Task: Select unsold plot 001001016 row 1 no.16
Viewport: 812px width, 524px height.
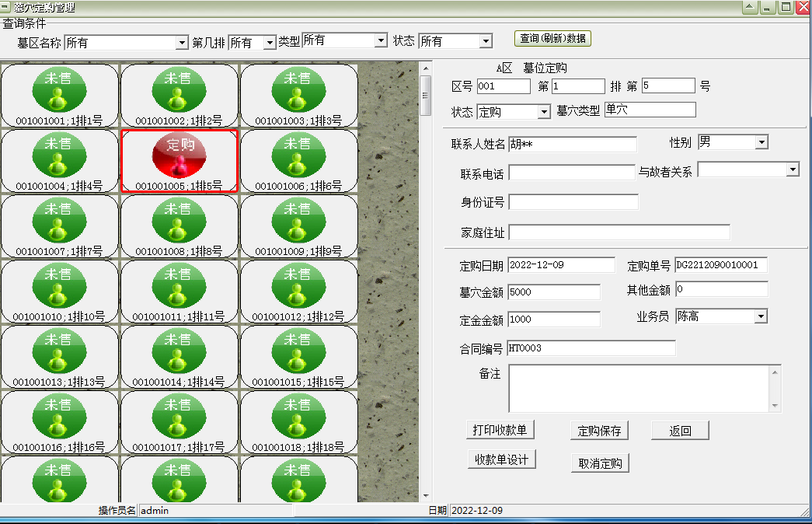Action: pos(60,422)
